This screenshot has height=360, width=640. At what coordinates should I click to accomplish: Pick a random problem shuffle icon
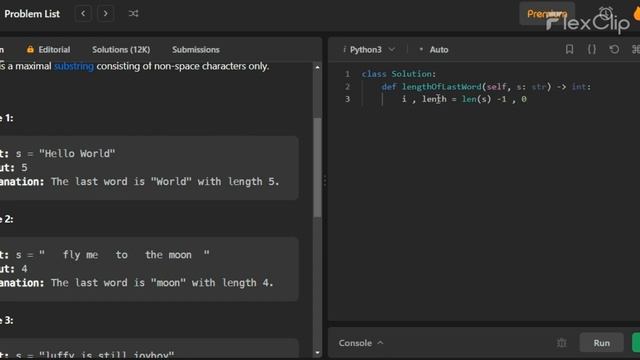click(133, 13)
